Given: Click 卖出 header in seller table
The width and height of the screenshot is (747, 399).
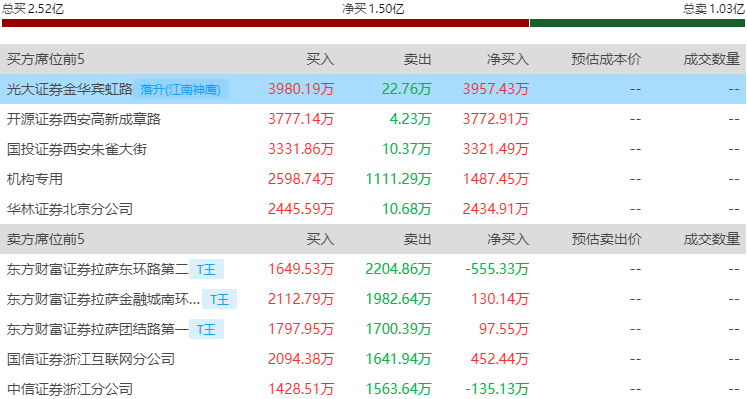Looking at the screenshot, I should click(417, 239).
